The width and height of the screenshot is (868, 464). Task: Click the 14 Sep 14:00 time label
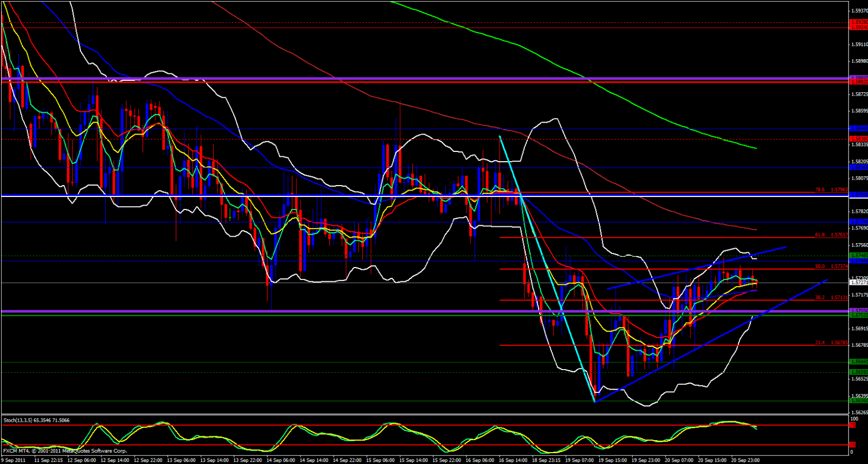click(314, 460)
